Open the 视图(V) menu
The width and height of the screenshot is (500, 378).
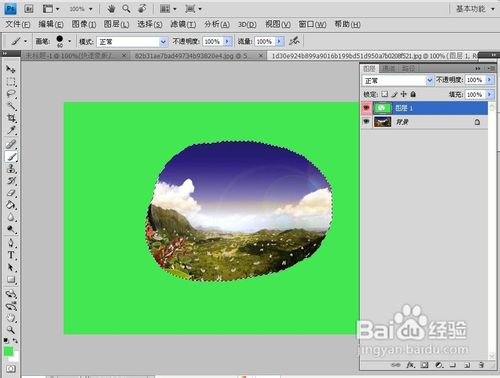click(278, 24)
